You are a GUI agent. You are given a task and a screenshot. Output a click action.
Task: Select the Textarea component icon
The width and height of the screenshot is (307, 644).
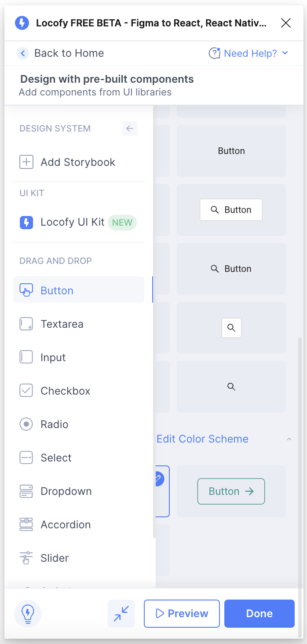(26, 323)
